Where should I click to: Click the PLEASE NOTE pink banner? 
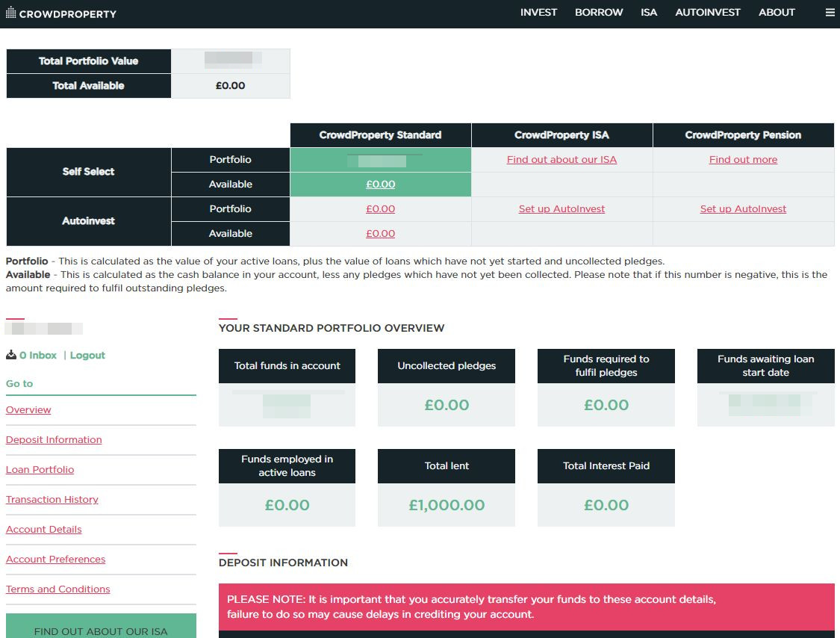coord(526,607)
